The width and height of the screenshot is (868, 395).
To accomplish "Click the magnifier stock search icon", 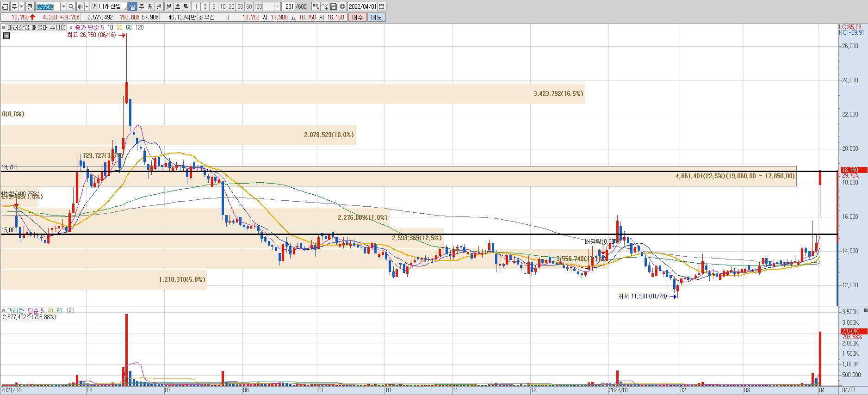I will [x=71, y=6].
